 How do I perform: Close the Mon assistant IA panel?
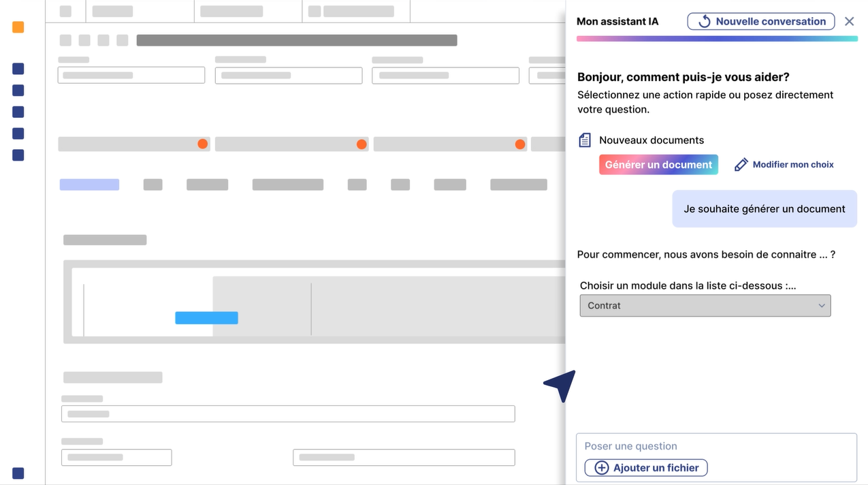point(849,22)
